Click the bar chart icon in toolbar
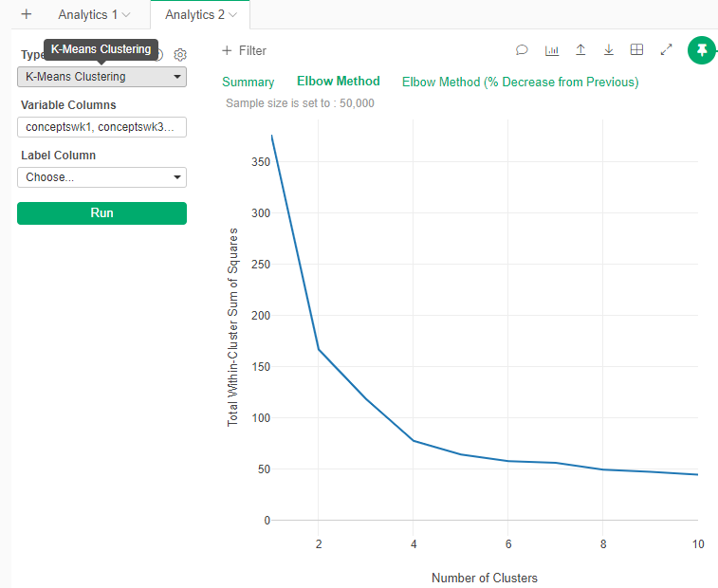 (551, 50)
